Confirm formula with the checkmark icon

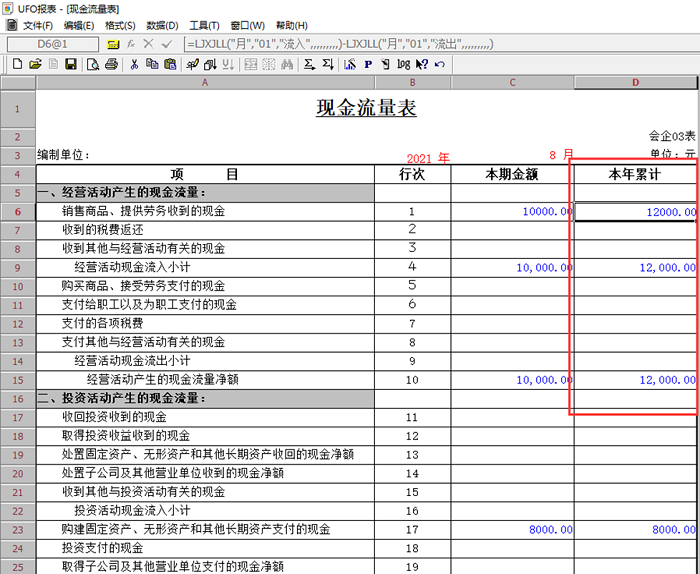167,44
